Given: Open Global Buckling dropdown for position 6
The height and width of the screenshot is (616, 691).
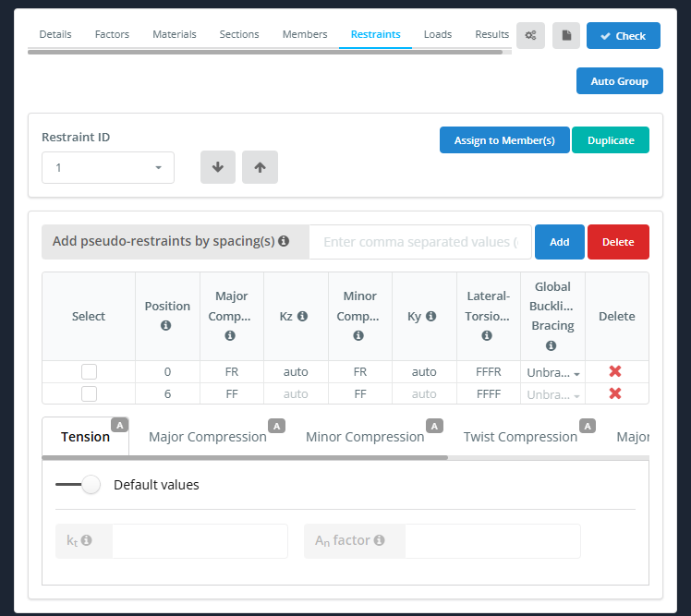Looking at the screenshot, I should tap(553, 394).
